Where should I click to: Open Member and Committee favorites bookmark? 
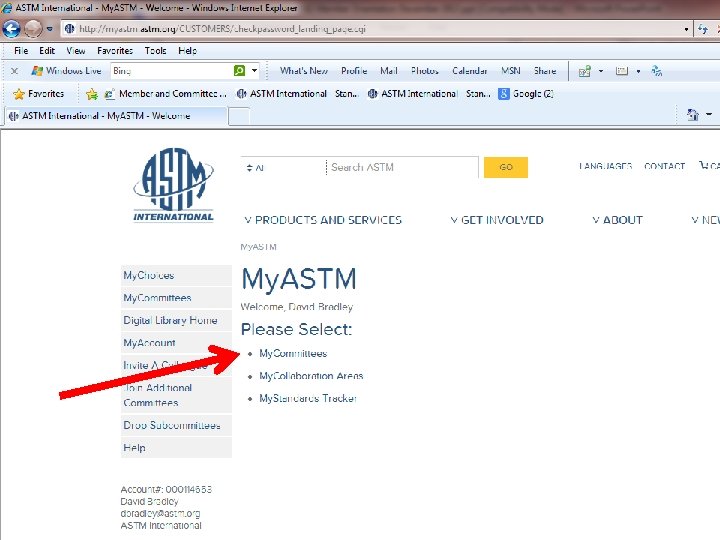pos(165,94)
